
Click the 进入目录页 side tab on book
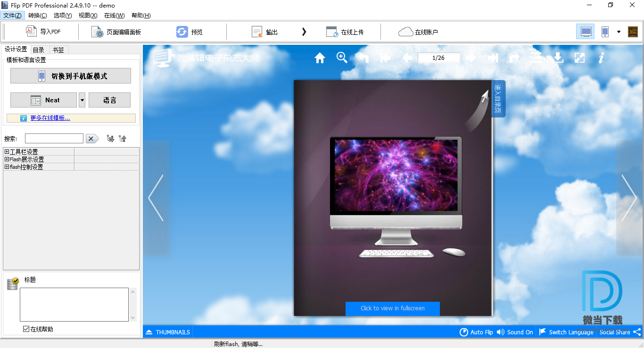498,99
